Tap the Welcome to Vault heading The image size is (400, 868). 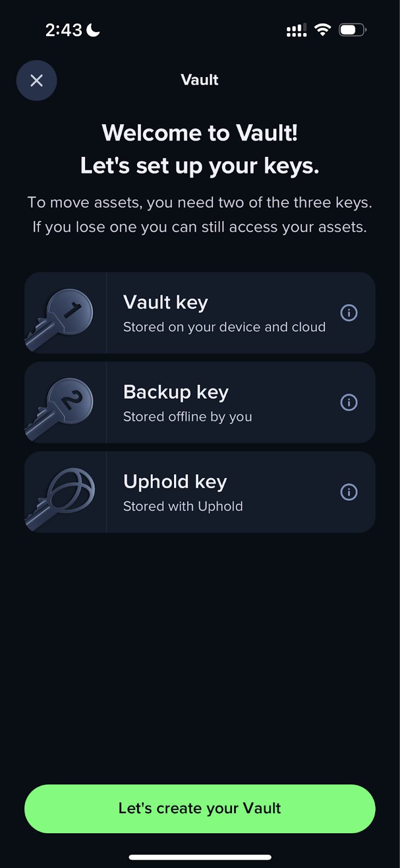(x=199, y=132)
